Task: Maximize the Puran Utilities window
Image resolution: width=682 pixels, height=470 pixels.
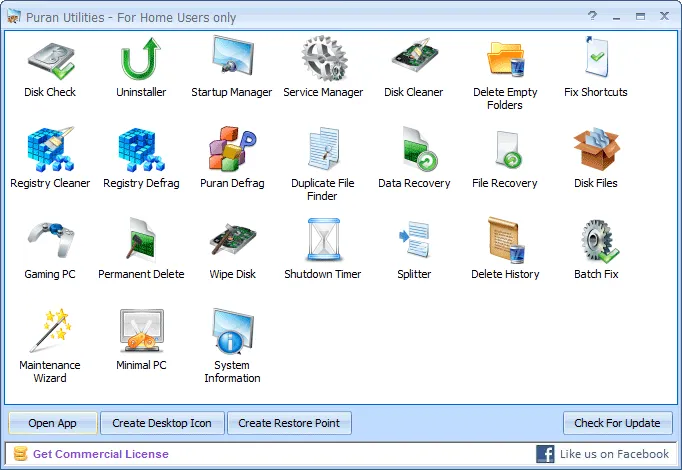Action: 640,17
